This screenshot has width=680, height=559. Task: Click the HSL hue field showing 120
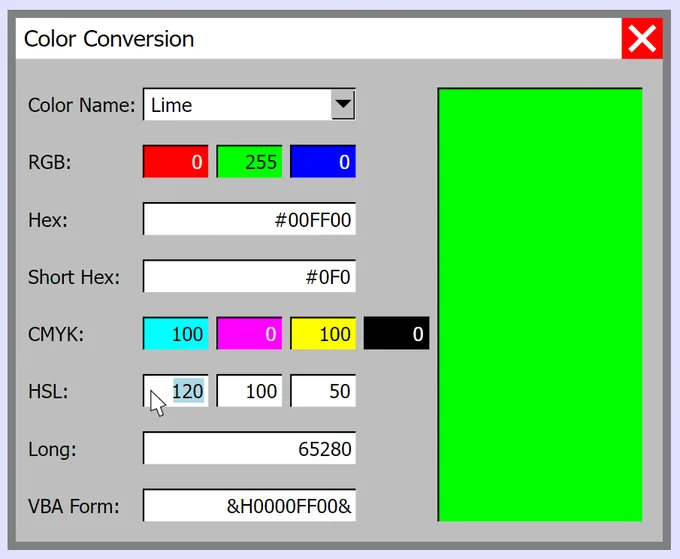(x=176, y=391)
